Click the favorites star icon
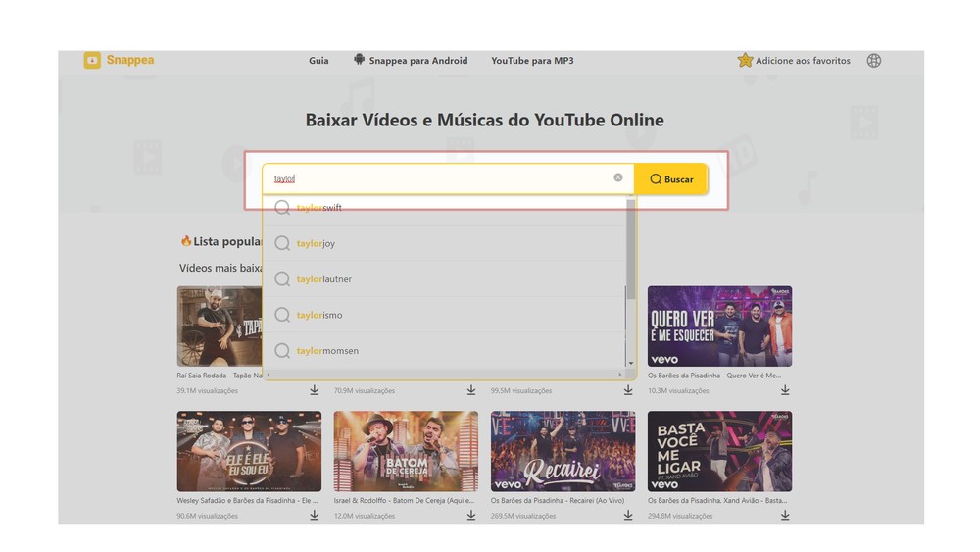The image size is (980, 552). pyautogui.click(x=745, y=61)
